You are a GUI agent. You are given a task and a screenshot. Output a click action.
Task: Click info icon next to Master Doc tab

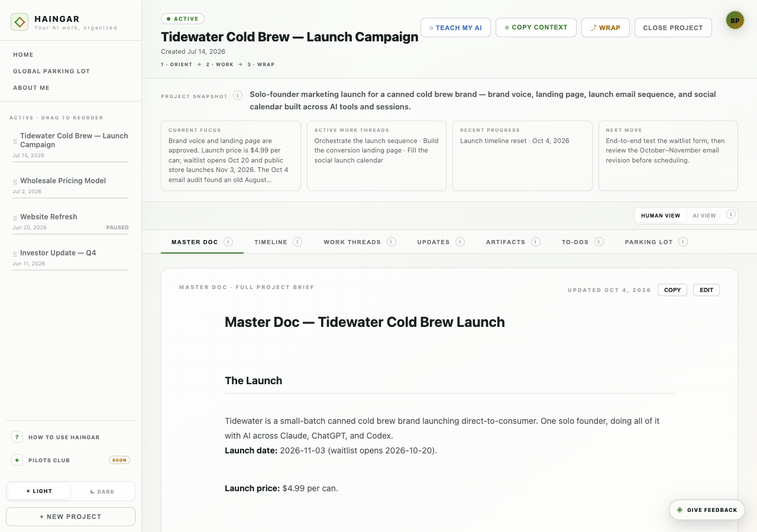(228, 242)
